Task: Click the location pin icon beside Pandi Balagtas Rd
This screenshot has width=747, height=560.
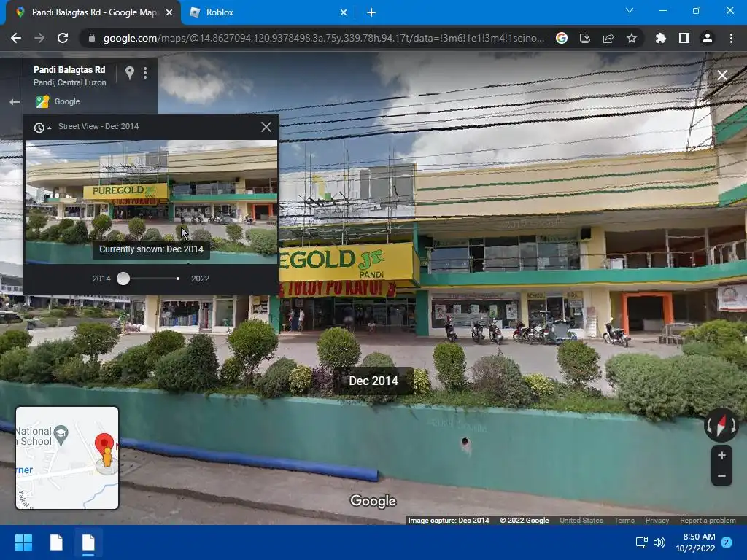Action: click(129, 73)
